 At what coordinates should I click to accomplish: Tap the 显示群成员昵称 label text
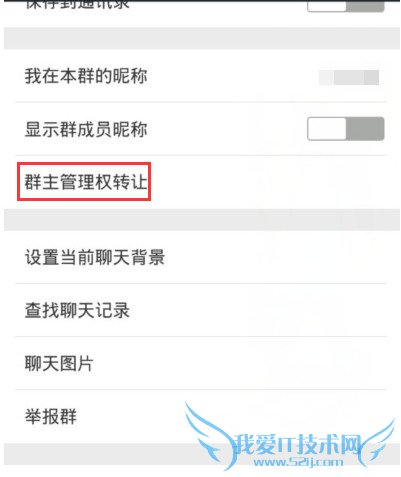[x=86, y=129]
